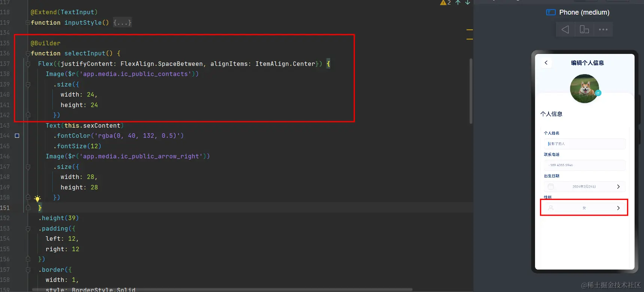Click the calendar icon in birth date row

(550, 186)
